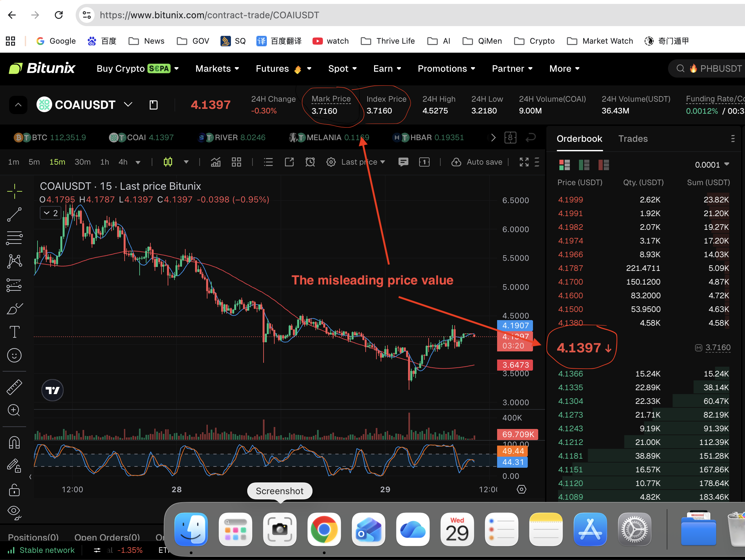Open the indicators panel on the chart
745x560 pixels.
216,162
